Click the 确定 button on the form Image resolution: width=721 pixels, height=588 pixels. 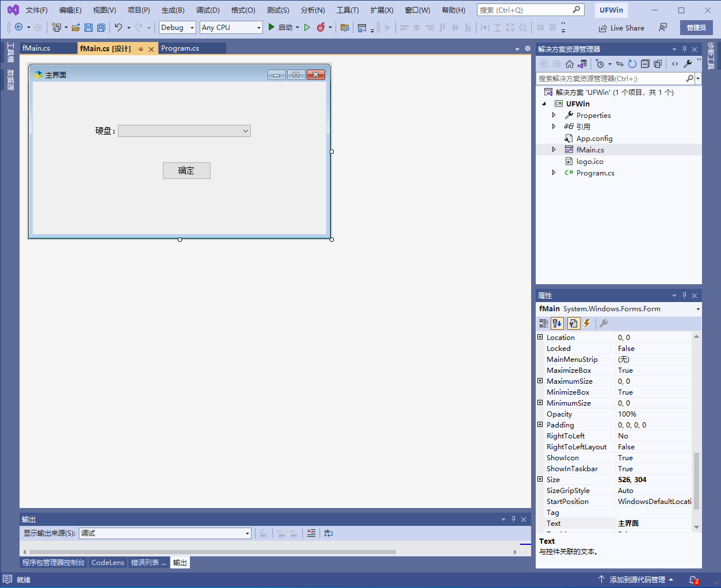186,171
